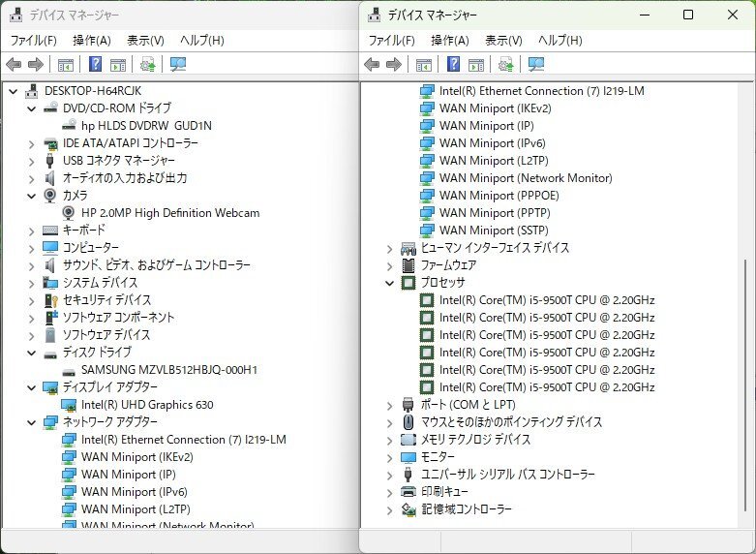Click the モニター category icon
Viewport: 756px width, 554px height.
(x=408, y=457)
